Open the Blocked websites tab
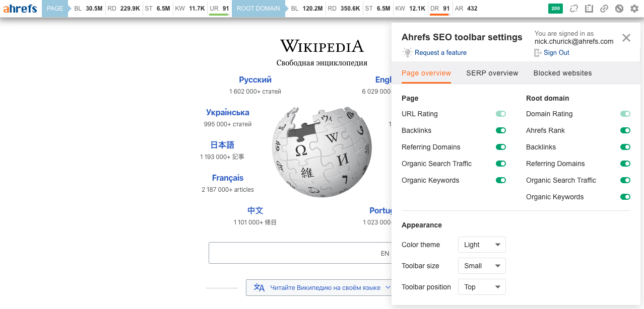Screen dimensions: 644x309 (562, 73)
